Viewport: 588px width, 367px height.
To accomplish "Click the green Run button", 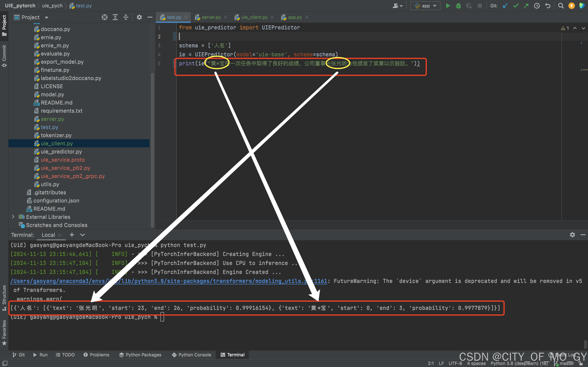I will coord(448,6).
